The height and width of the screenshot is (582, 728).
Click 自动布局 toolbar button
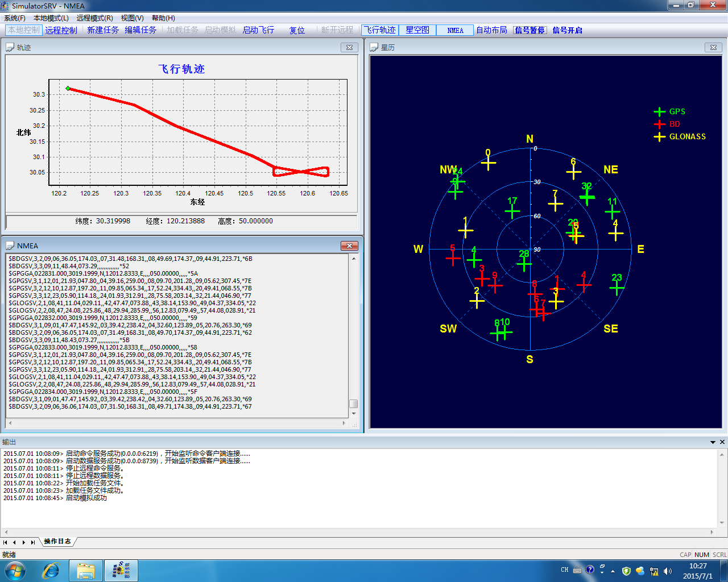tap(491, 30)
